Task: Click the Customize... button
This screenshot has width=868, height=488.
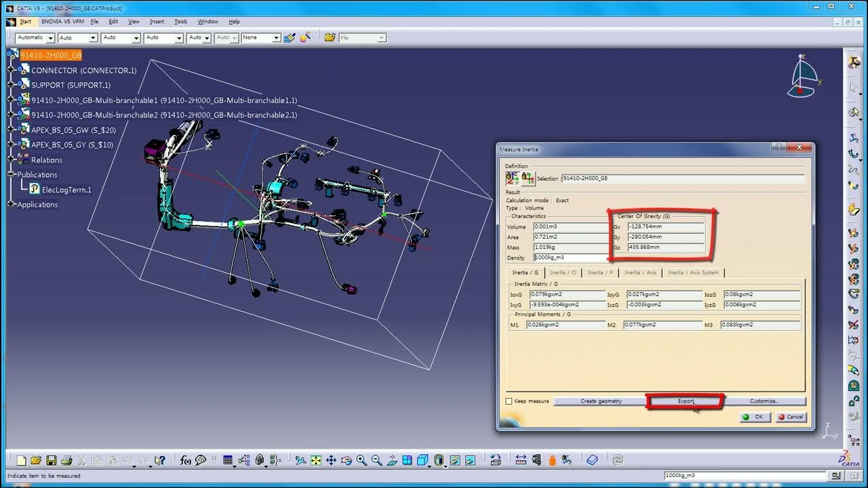Action: pyautogui.click(x=764, y=401)
